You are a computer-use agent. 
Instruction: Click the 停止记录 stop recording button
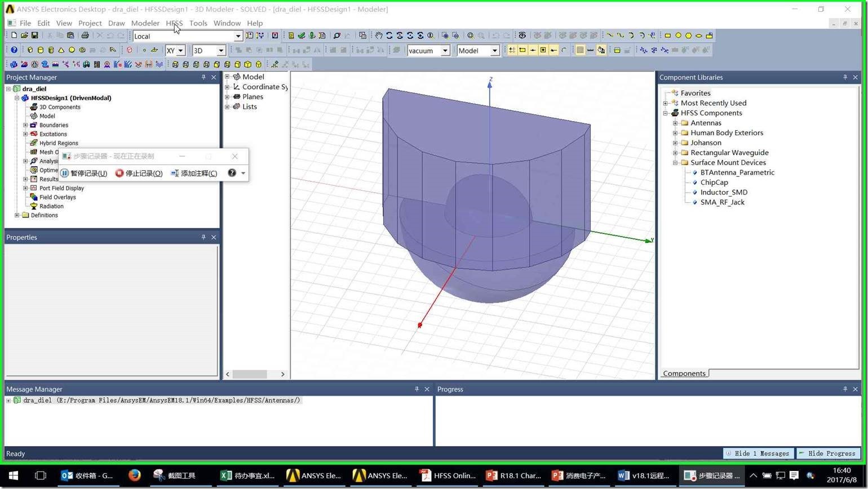click(139, 173)
